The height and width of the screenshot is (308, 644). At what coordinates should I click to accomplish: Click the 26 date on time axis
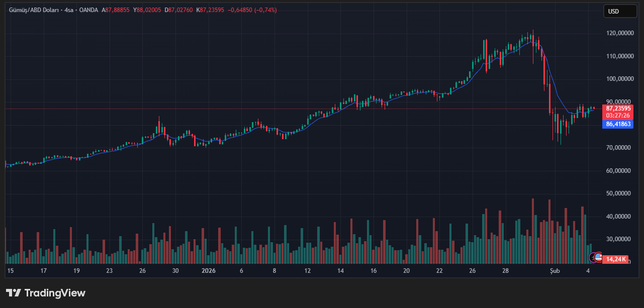tap(142, 271)
